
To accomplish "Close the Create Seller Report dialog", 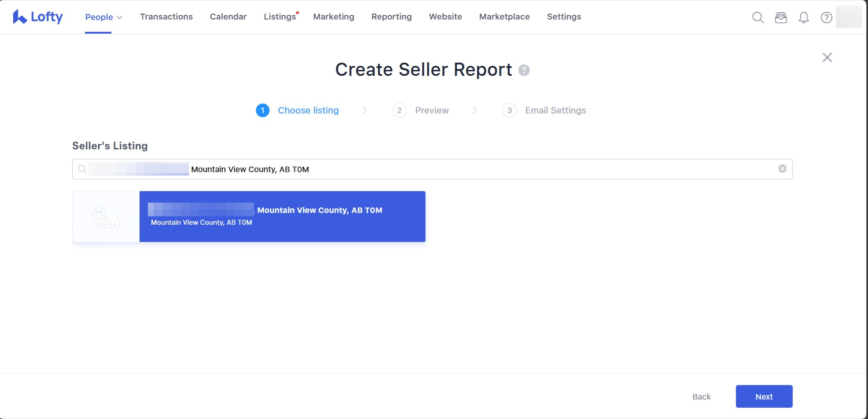I will [x=827, y=57].
